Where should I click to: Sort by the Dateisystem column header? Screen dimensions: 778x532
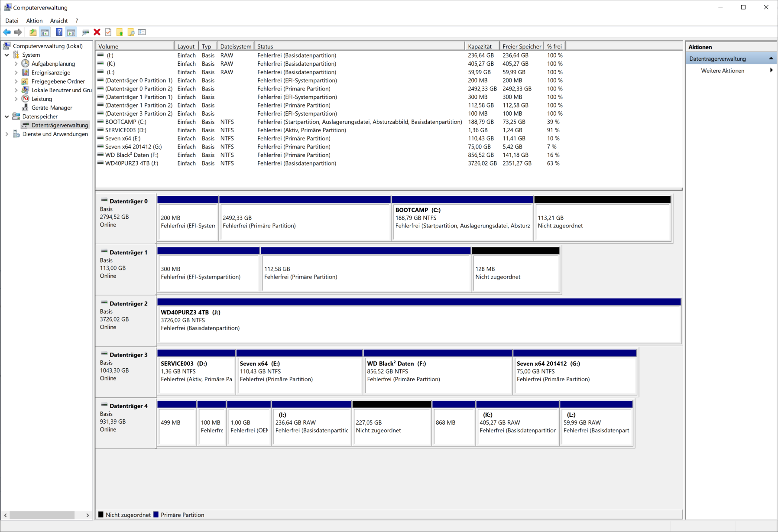(x=236, y=46)
